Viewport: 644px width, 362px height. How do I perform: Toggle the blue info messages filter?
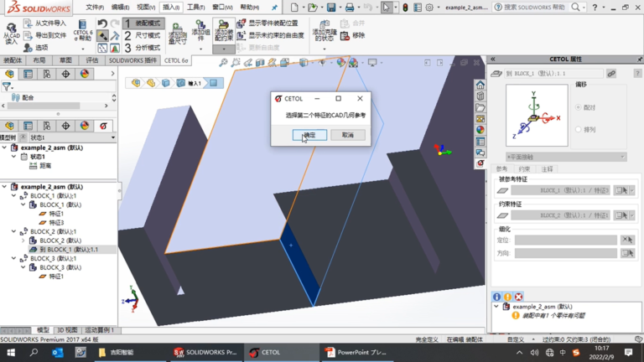(x=496, y=297)
